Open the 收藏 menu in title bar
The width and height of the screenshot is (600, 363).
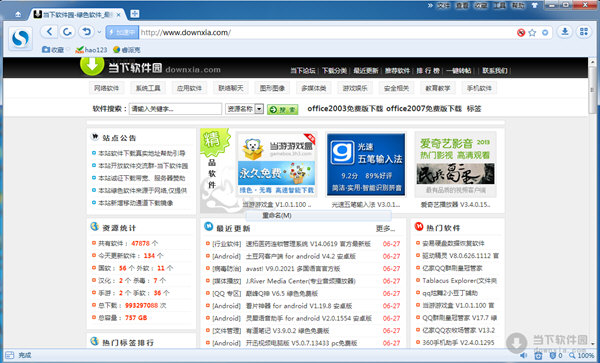(481, 5)
